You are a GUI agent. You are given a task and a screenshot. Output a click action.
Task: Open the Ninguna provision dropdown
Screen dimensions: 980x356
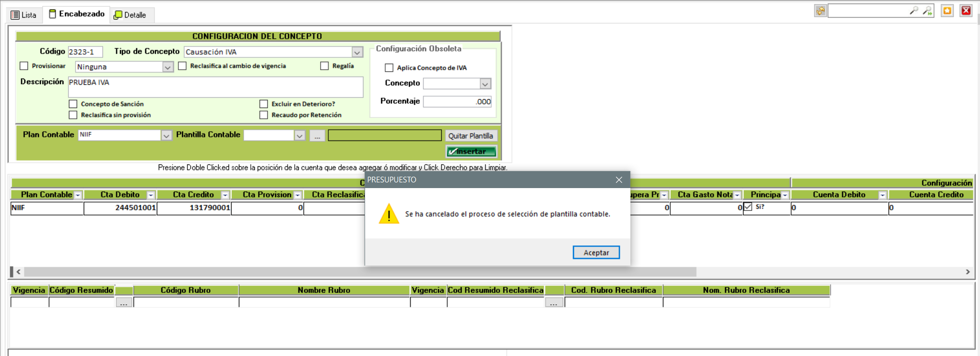(x=168, y=67)
